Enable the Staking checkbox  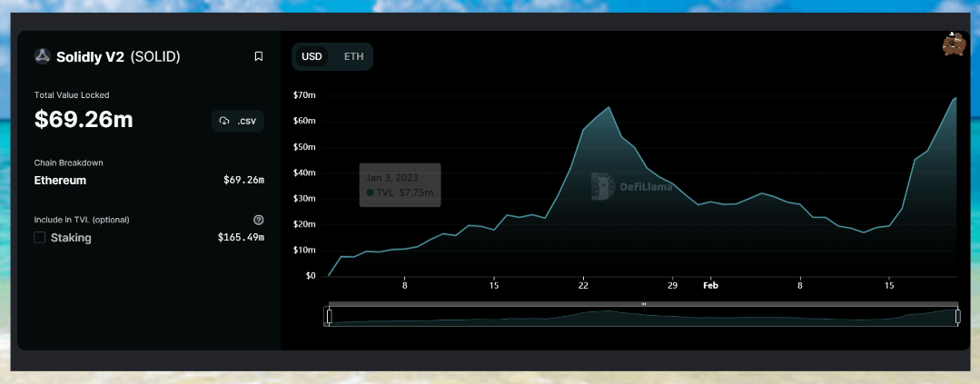tap(40, 238)
